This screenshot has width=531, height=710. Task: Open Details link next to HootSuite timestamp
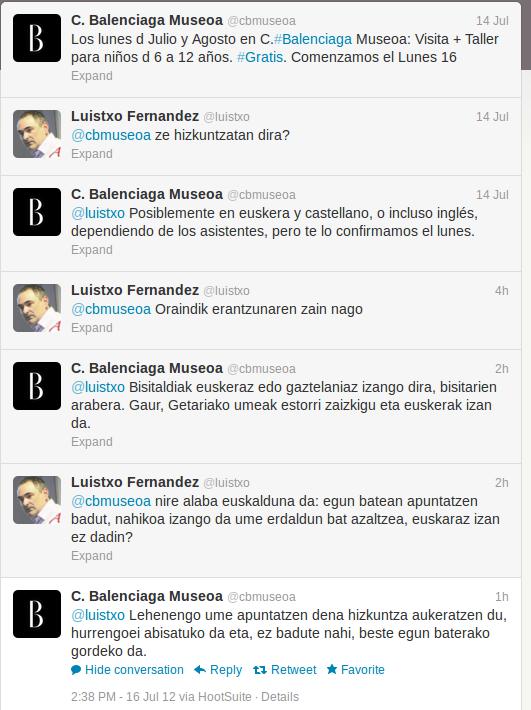[x=280, y=696]
